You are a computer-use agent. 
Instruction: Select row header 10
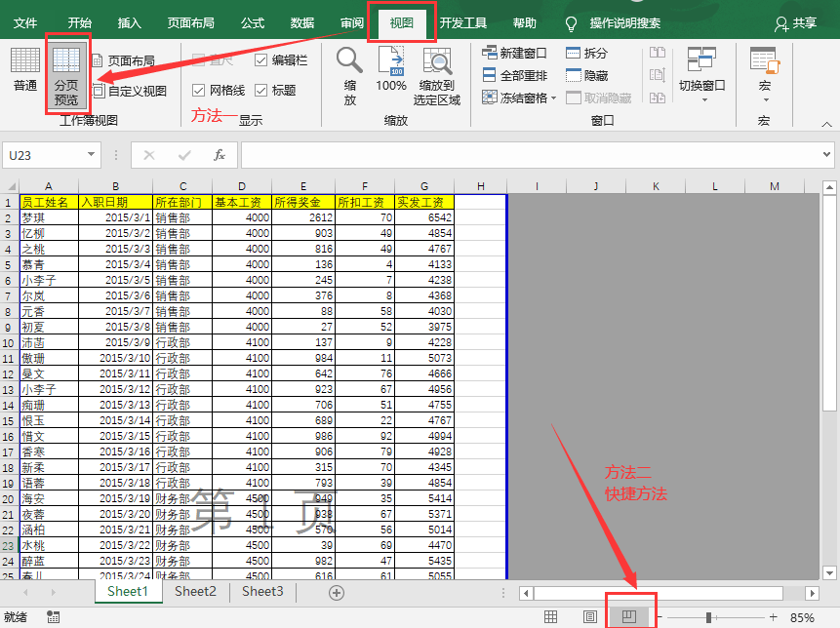[x=9, y=342]
